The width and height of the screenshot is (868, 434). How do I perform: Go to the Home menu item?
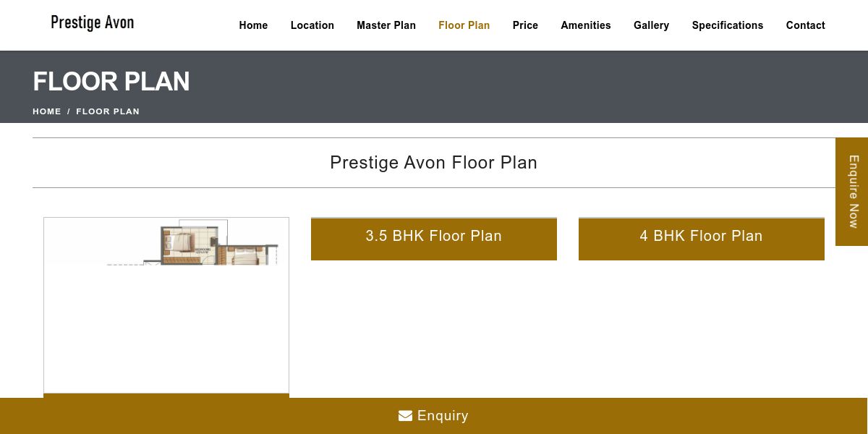pyautogui.click(x=253, y=25)
